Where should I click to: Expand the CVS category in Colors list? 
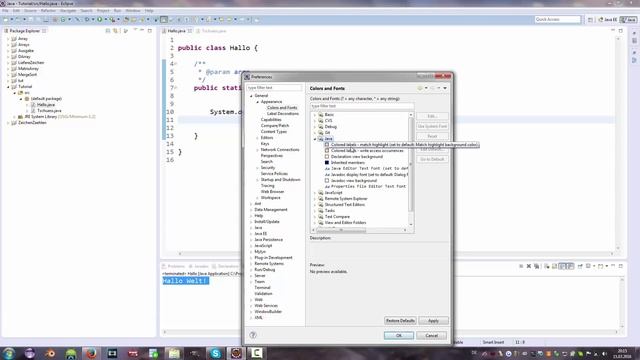(315, 120)
